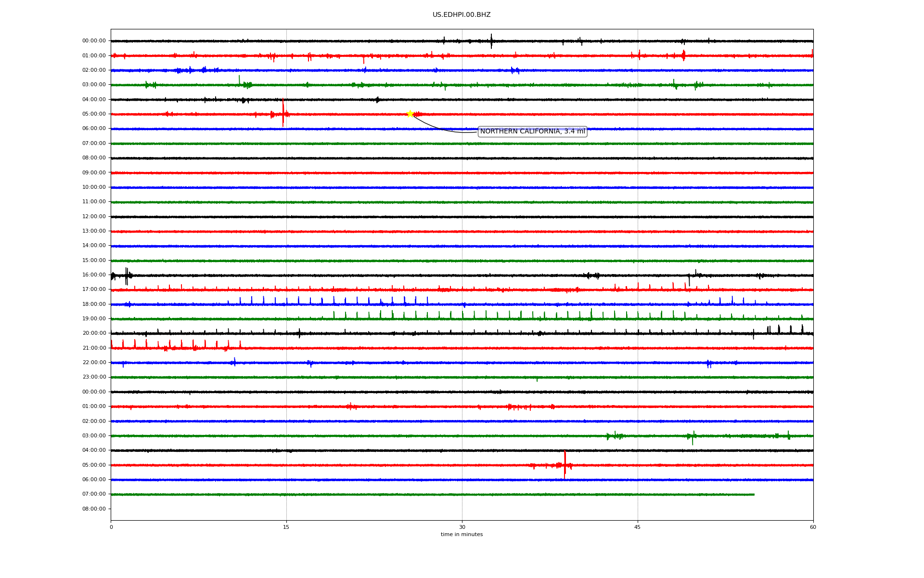Image resolution: width=924 pixels, height=578 pixels.
Task: Click the 'time in minutes' axis label
Action: point(462,535)
